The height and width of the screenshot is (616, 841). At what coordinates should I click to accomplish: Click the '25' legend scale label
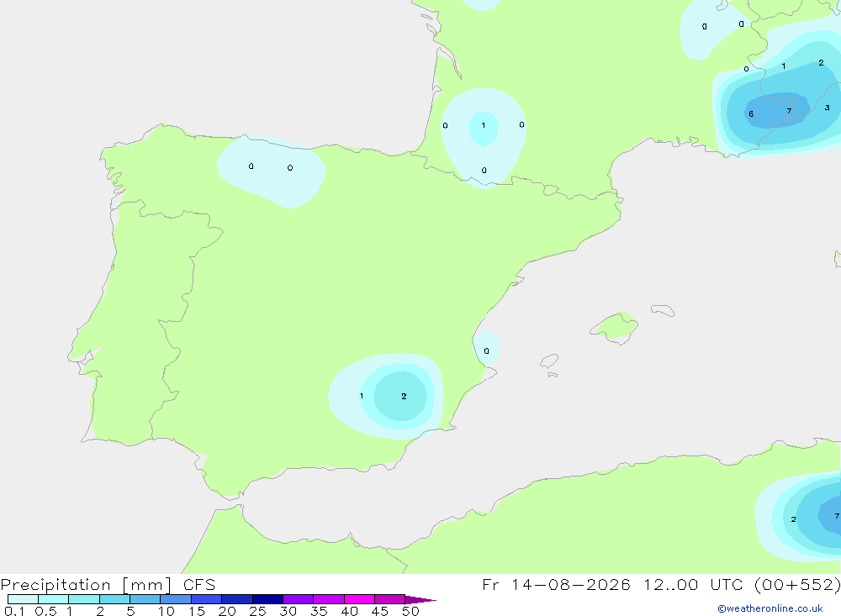click(x=257, y=611)
